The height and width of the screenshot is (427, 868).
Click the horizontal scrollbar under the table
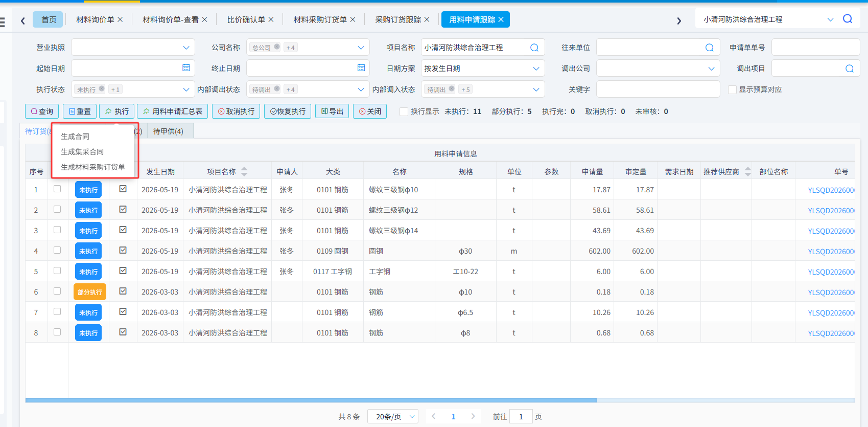[x=311, y=400]
